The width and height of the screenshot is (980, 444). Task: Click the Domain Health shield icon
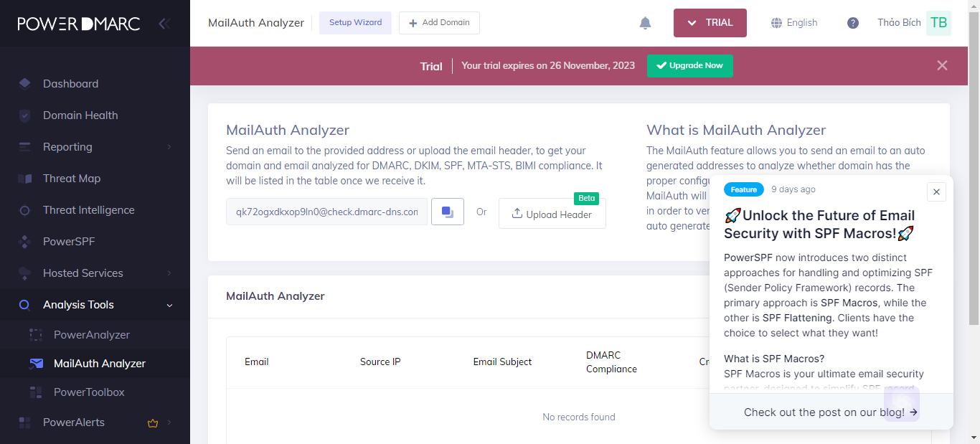coord(25,115)
